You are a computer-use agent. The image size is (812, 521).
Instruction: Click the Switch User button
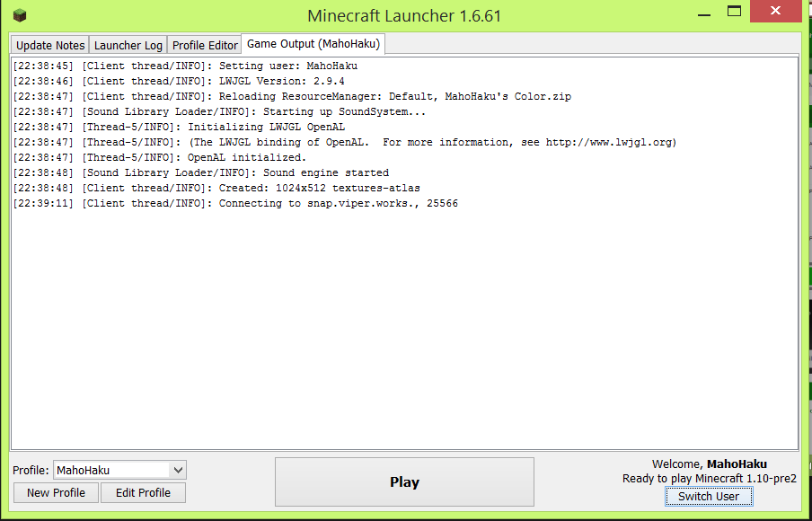point(709,496)
